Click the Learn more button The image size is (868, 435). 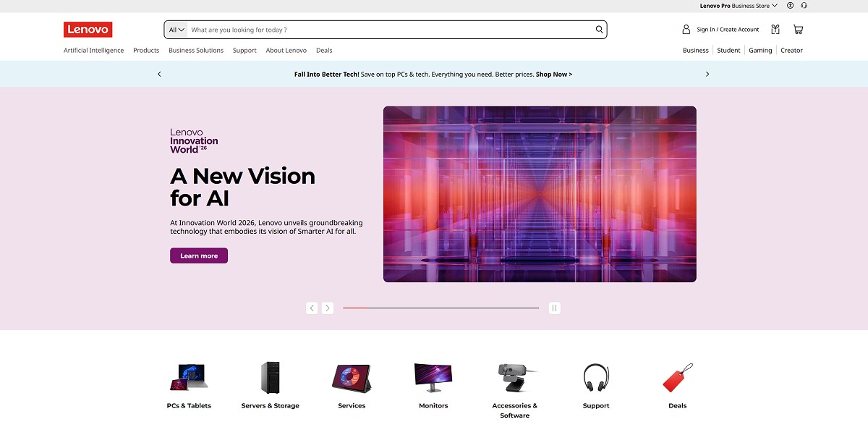click(x=199, y=255)
